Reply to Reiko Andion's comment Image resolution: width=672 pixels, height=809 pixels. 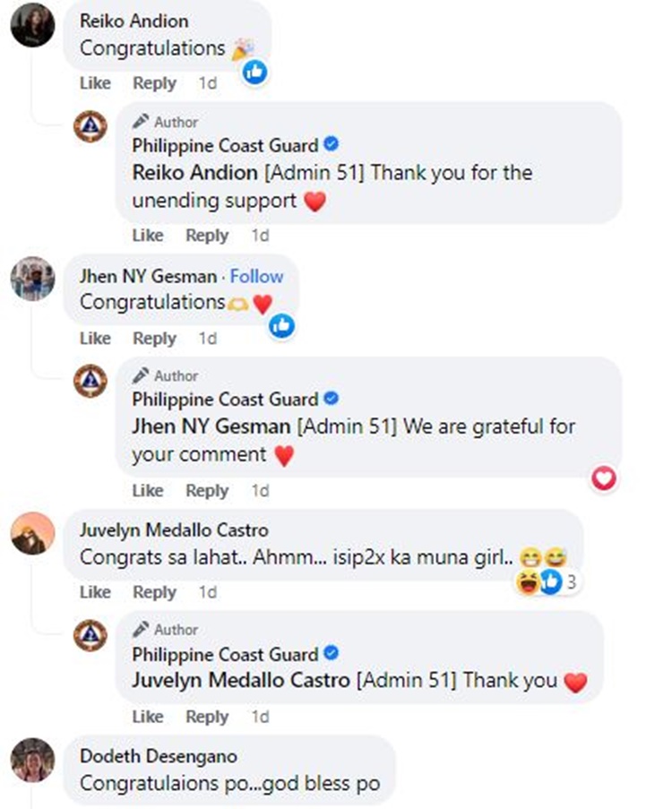tap(155, 83)
